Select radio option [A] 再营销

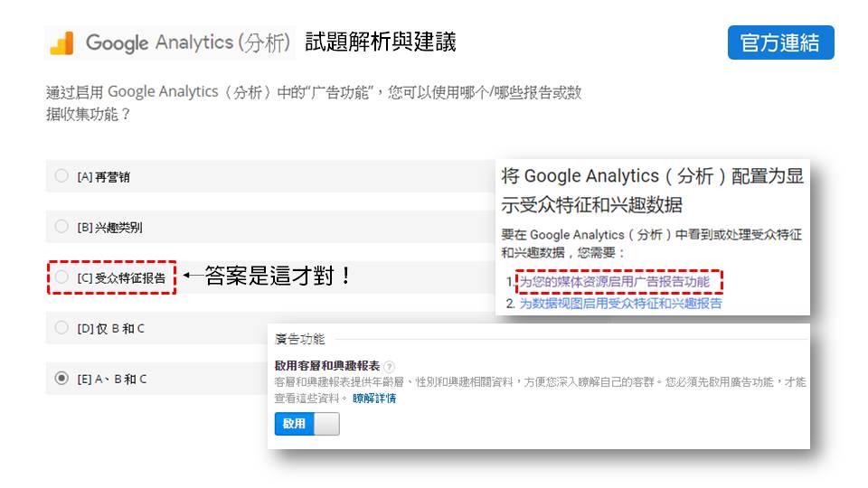point(61,176)
